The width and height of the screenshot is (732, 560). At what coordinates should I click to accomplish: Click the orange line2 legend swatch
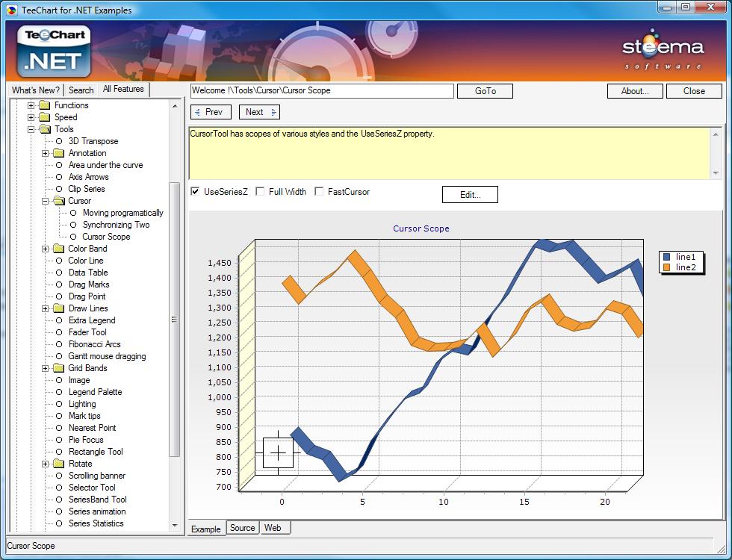coord(666,267)
